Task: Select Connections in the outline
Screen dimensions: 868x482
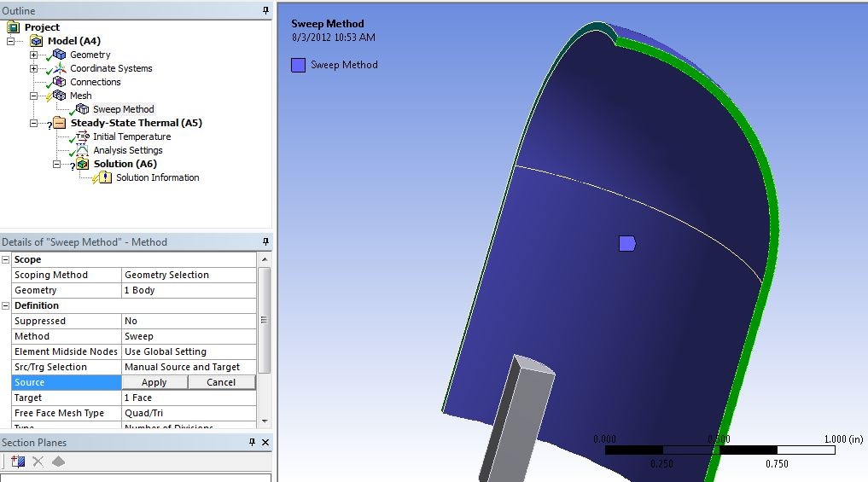Action: coord(96,82)
